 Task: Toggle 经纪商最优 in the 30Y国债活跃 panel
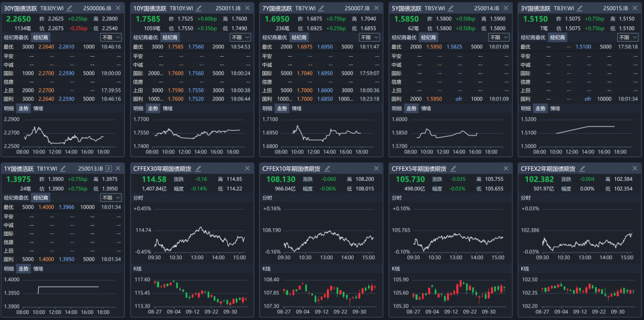pyautogui.click(x=17, y=37)
